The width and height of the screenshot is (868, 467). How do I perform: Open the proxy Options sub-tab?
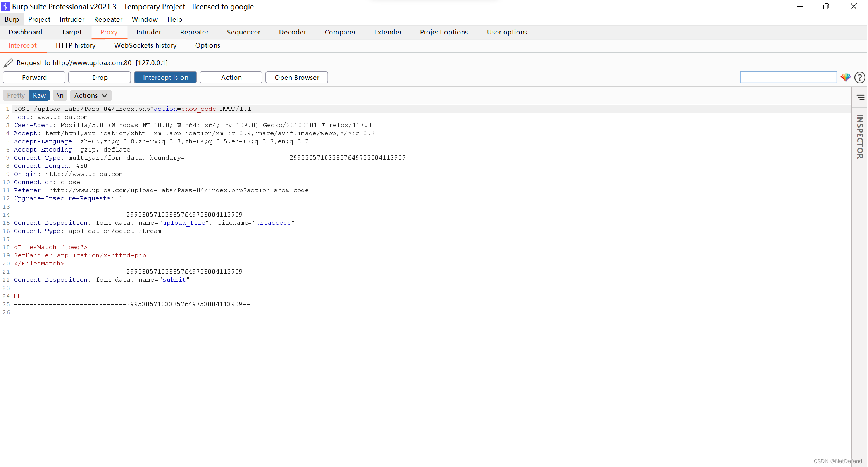pyautogui.click(x=208, y=45)
